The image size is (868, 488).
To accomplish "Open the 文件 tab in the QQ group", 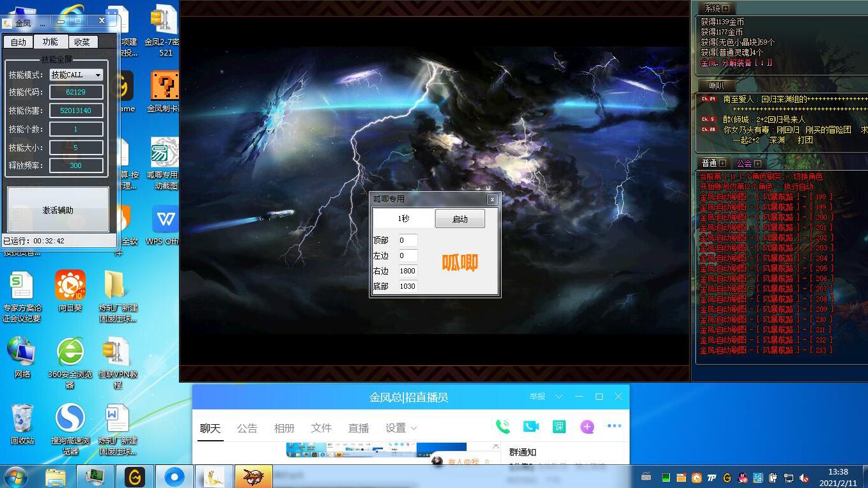I will 322,428.
